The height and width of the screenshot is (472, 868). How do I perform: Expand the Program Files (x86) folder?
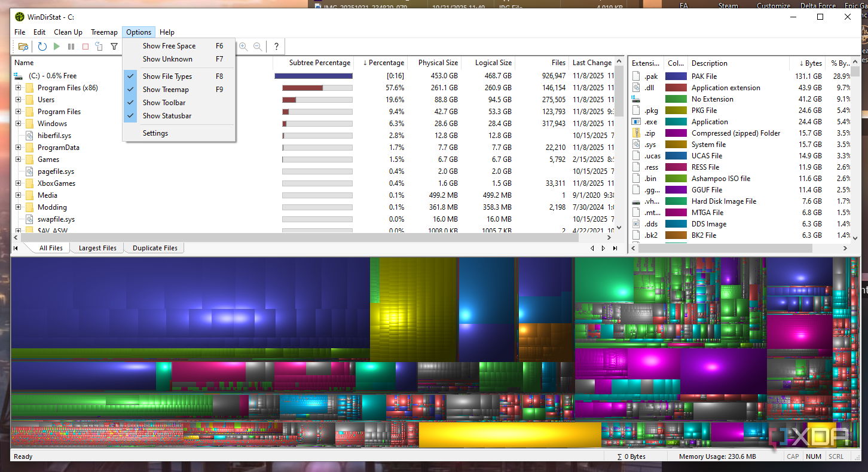[18, 88]
